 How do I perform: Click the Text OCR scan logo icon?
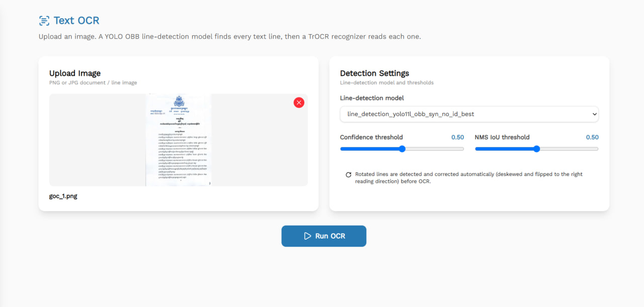click(44, 21)
